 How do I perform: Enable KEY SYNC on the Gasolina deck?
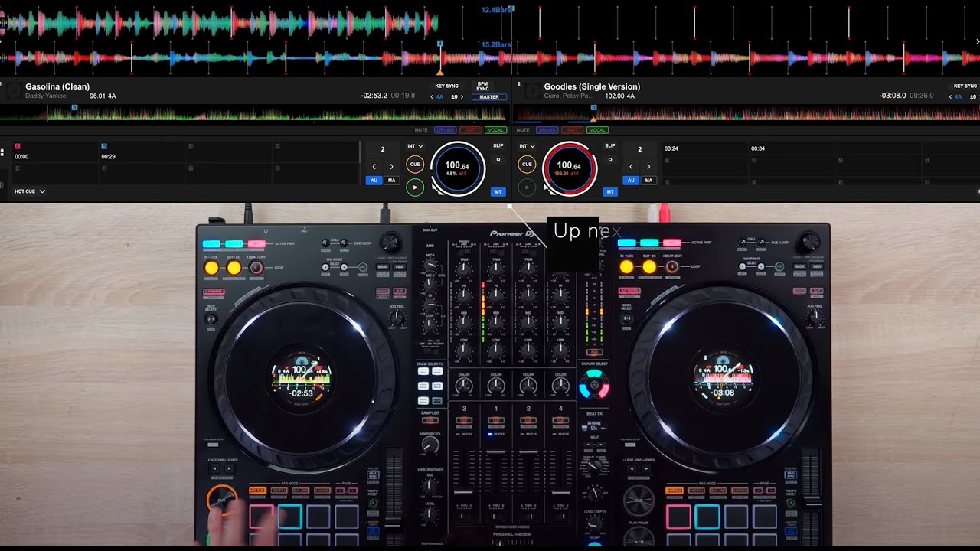coord(446,86)
